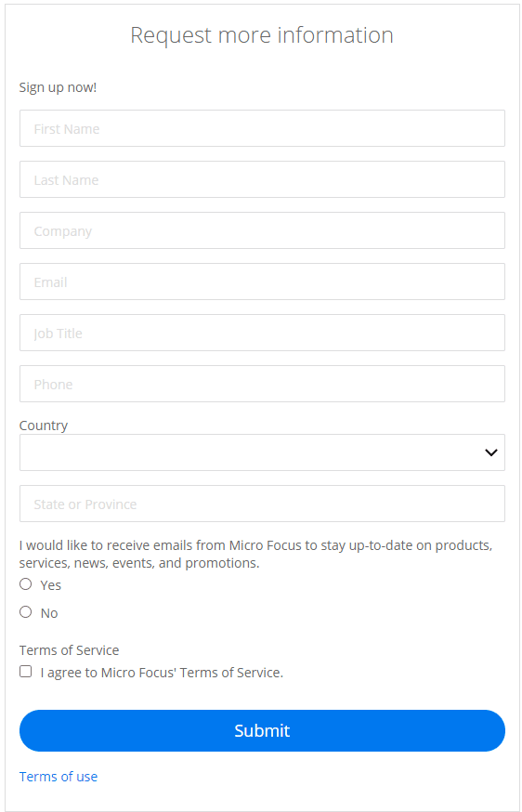Click the chevron arrow in Country selector
The width and height of the screenshot is (522, 812).
point(491,452)
